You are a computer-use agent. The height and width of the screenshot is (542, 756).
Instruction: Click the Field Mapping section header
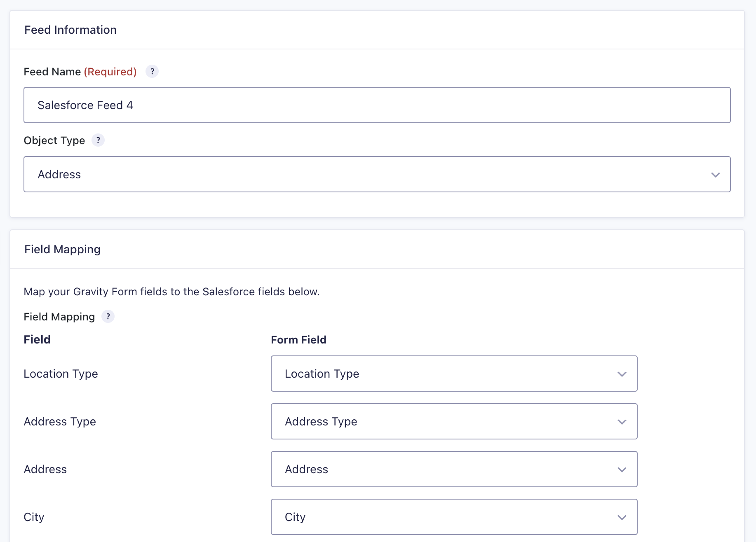[x=62, y=249]
